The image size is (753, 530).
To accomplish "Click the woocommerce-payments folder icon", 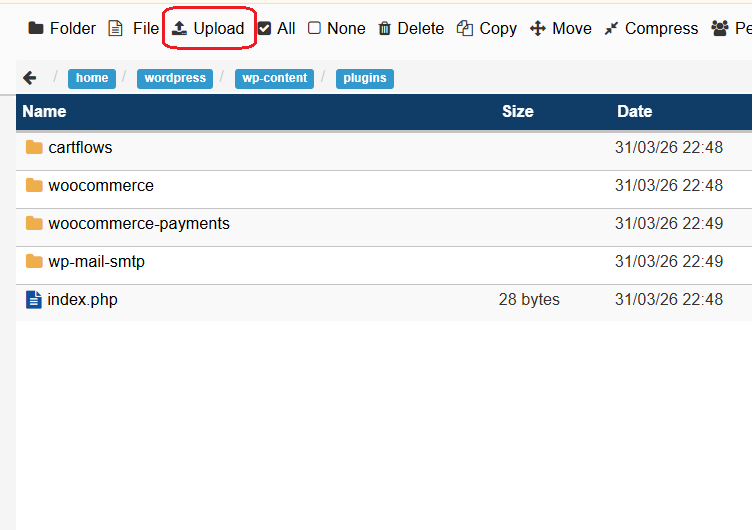I will [x=34, y=224].
